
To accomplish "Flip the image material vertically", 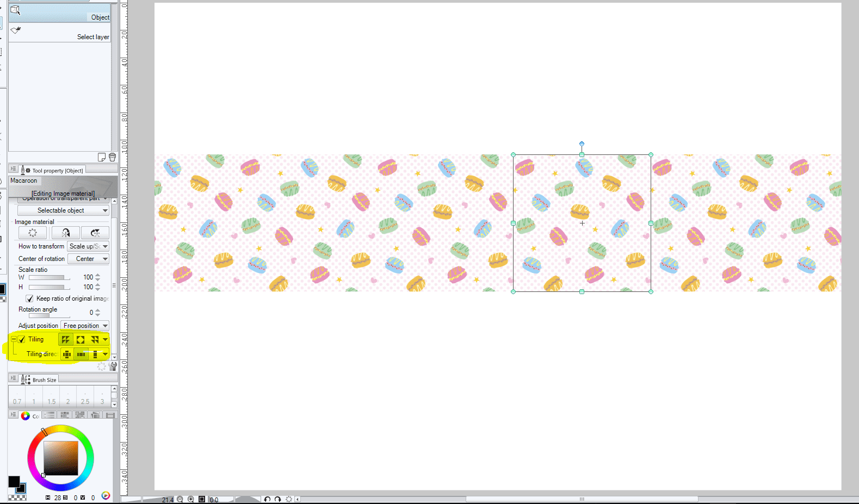I will pyautogui.click(x=95, y=233).
